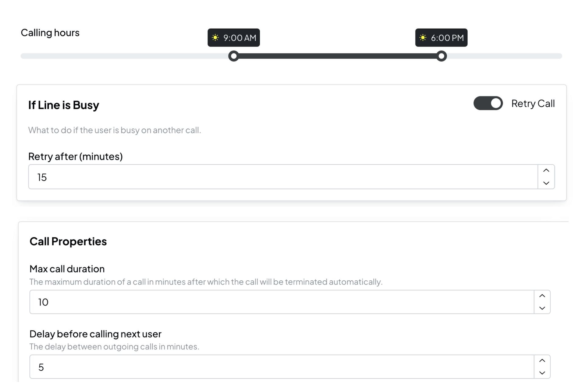Screen dimensions: 585x392
Task: Click the slider track before 9:00 AM
Action: (122, 56)
